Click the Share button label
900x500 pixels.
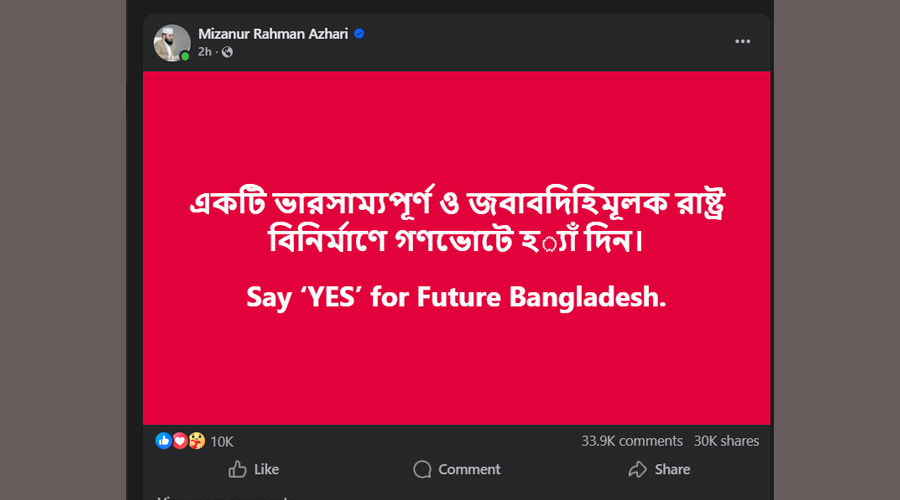[672, 469]
